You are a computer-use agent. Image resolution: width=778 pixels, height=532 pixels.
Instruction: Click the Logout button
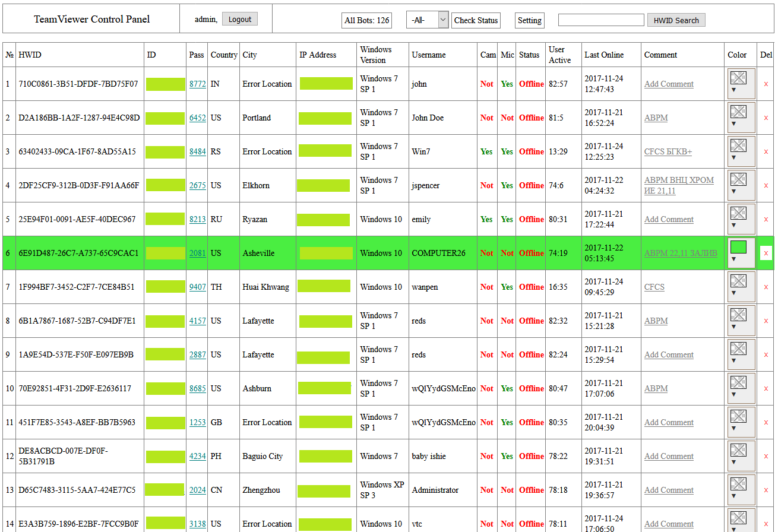point(240,19)
